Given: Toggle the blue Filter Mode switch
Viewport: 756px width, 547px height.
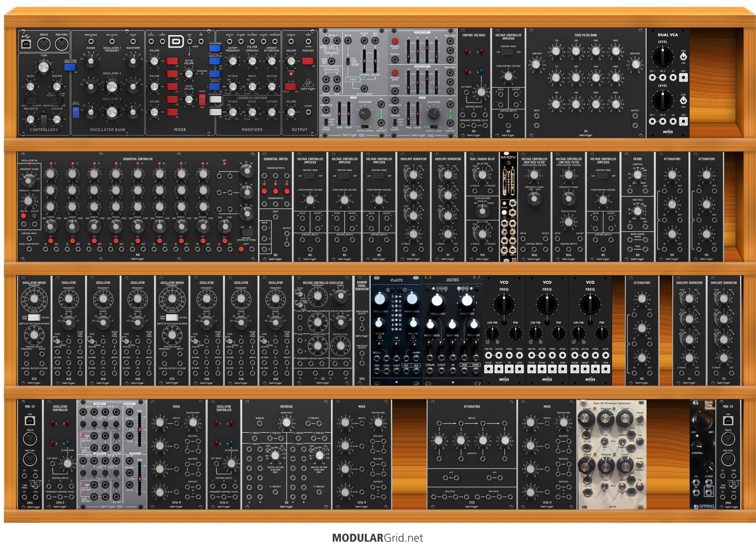Looking at the screenshot, I should pyautogui.click(x=215, y=48).
